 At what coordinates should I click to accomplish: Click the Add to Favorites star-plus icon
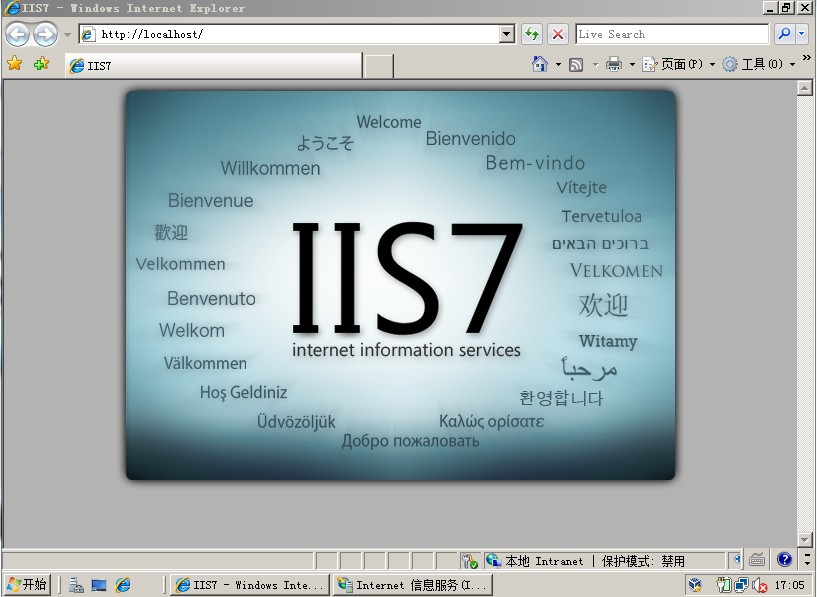pyautogui.click(x=41, y=64)
